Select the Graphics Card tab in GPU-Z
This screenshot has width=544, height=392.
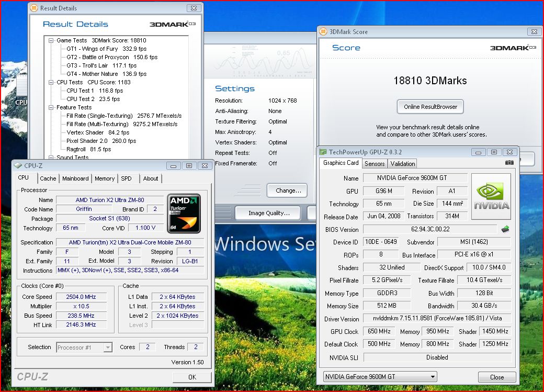point(341,163)
